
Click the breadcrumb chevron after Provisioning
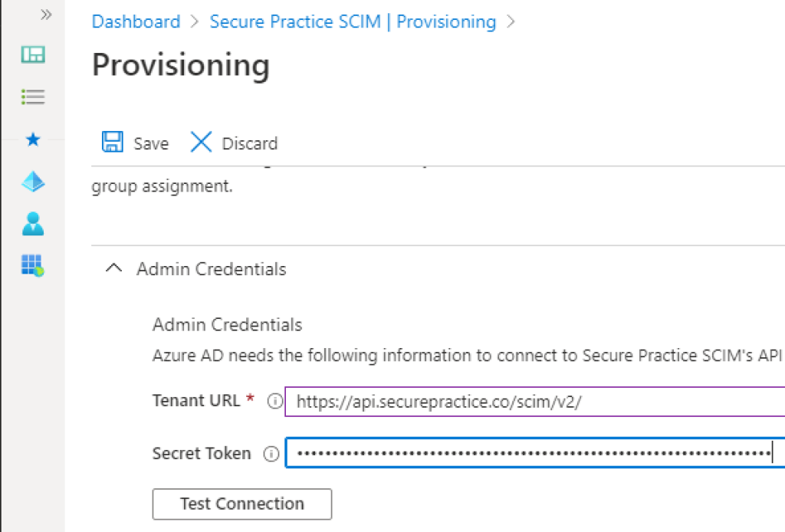coord(510,22)
